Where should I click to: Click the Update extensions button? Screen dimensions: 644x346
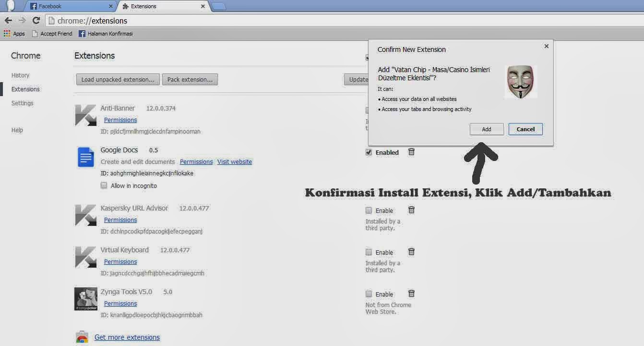[356, 79]
